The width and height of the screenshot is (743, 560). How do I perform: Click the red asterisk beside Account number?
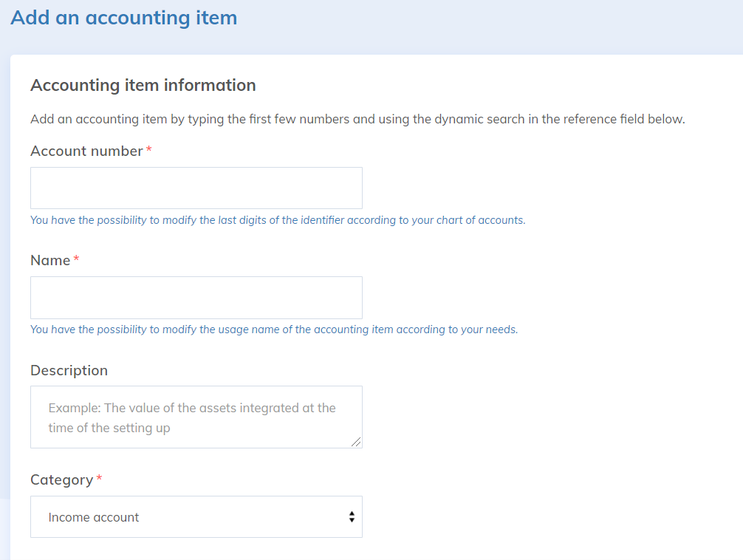pyautogui.click(x=149, y=150)
